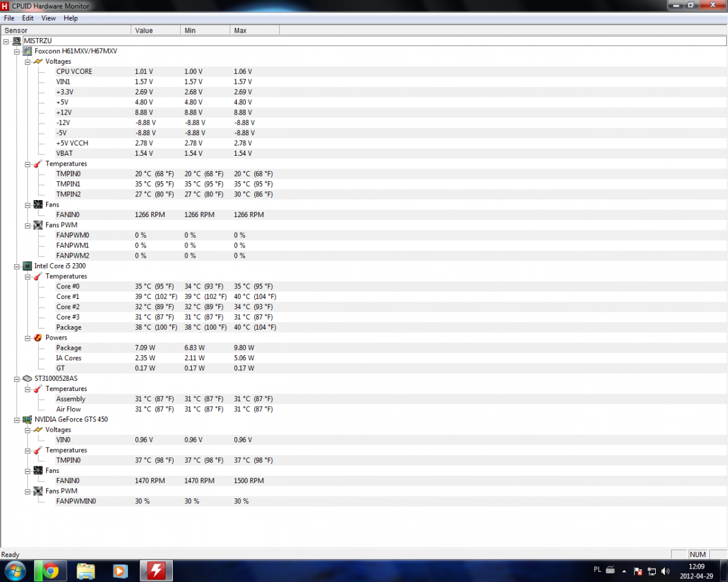Click the Intel Core i5 CPU icon
Screen dimensions: 728x582
point(27,266)
